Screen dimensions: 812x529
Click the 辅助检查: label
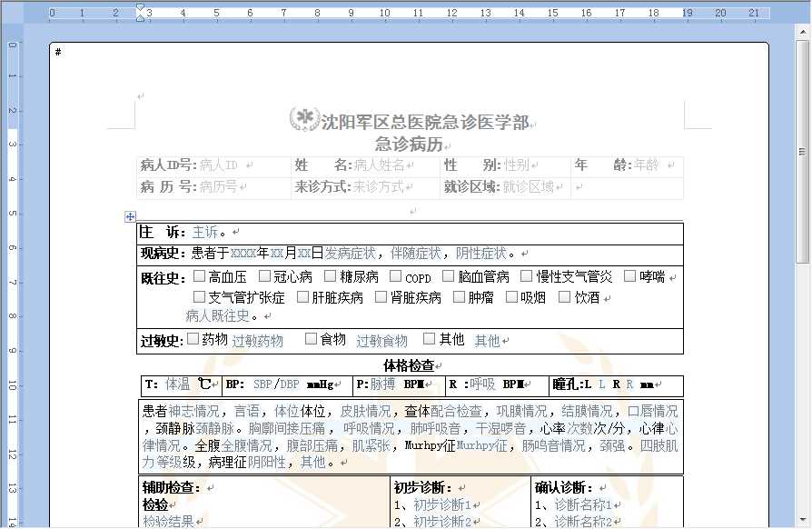tap(171, 488)
